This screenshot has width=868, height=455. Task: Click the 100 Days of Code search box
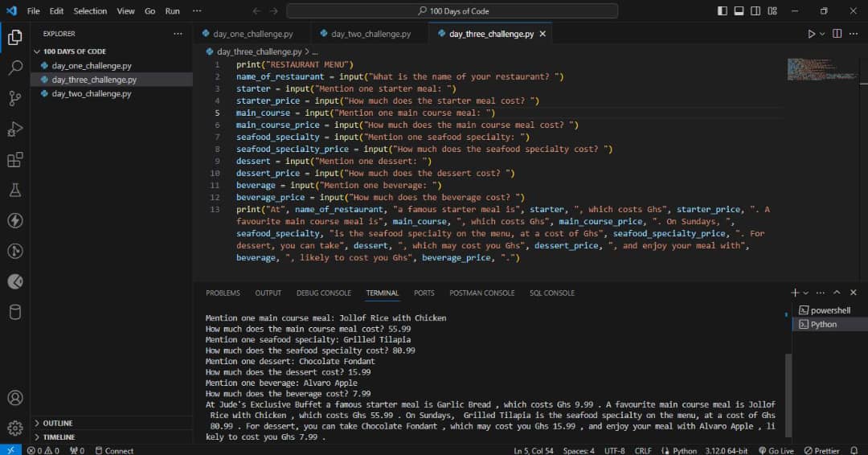coord(452,10)
